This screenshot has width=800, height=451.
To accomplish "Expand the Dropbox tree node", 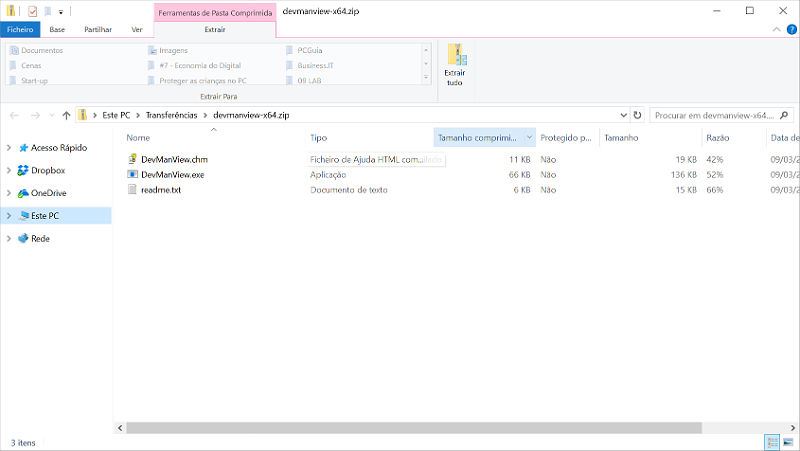I will coord(9,170).
